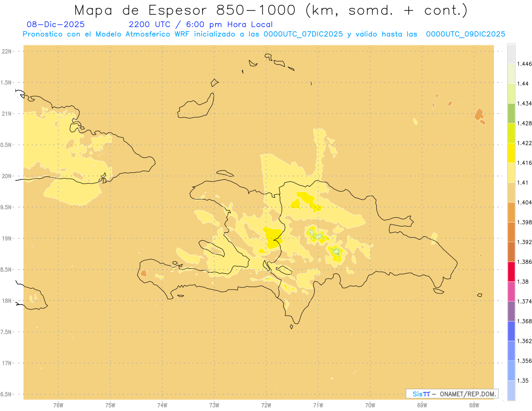Click the colorbar value 1.446
The image size is (532, 411).
(524, 64)
